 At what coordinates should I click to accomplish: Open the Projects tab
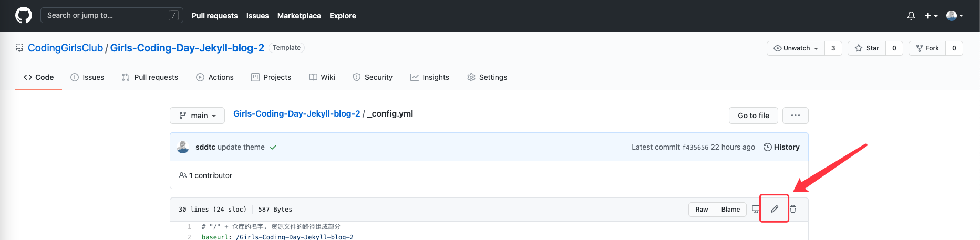[x=271, y=77]
